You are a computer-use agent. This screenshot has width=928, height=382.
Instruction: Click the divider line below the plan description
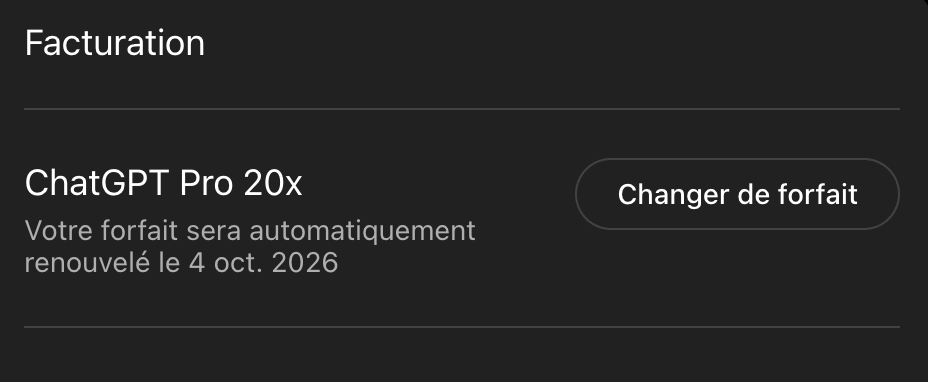pos(462,327)
